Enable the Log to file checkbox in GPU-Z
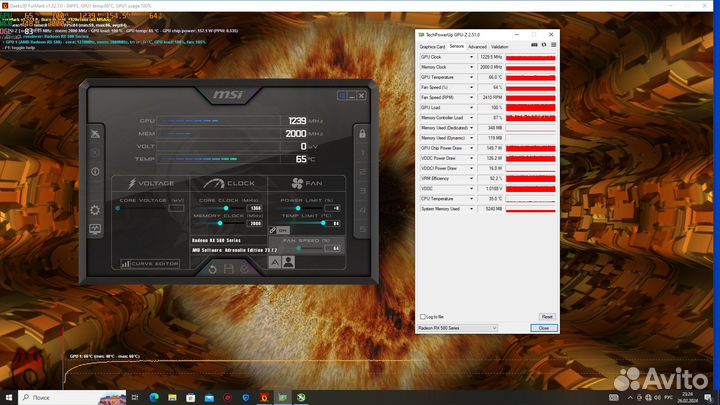The image size is (720, 405). point(423,317)
